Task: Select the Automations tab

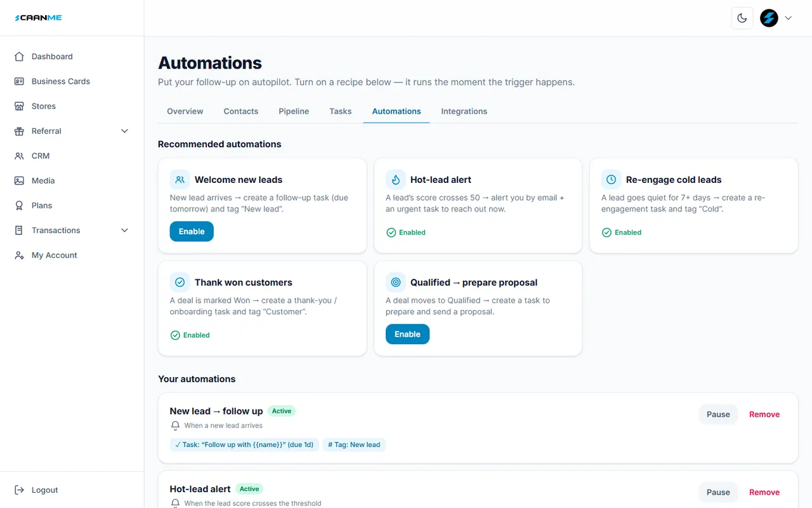Action: tap(396, 111)
